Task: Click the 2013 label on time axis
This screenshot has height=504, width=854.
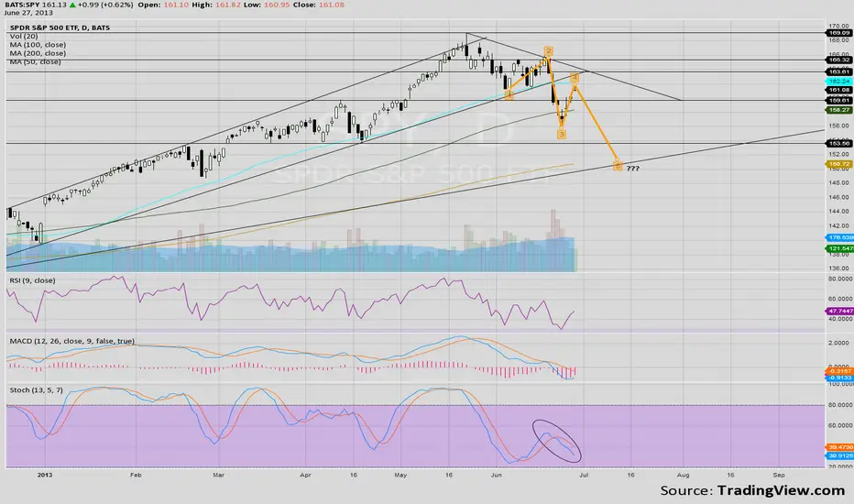Action: click(45, 475)
